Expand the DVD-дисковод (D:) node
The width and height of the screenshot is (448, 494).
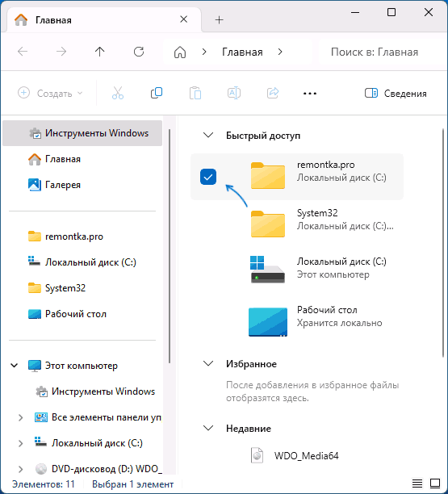[21, 469]
